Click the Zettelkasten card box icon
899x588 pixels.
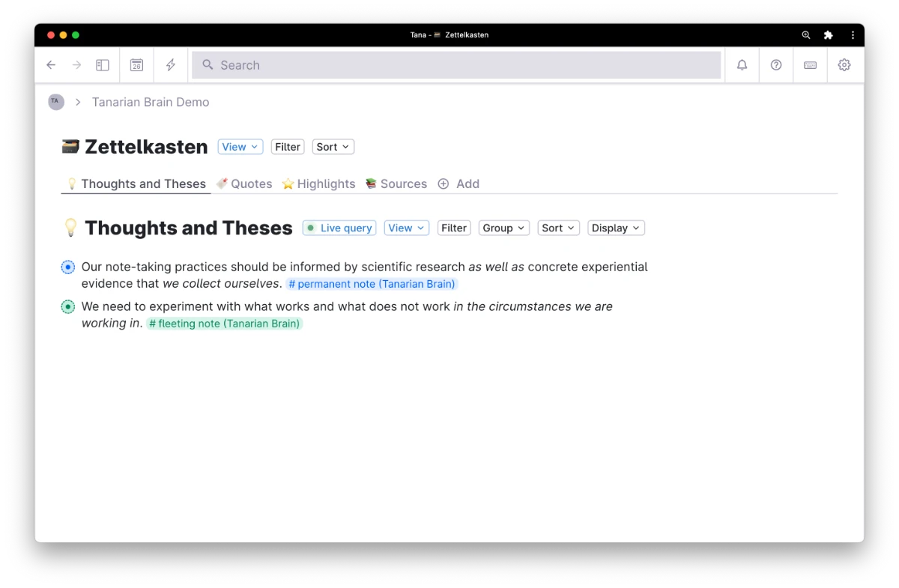tap(70, 147)
